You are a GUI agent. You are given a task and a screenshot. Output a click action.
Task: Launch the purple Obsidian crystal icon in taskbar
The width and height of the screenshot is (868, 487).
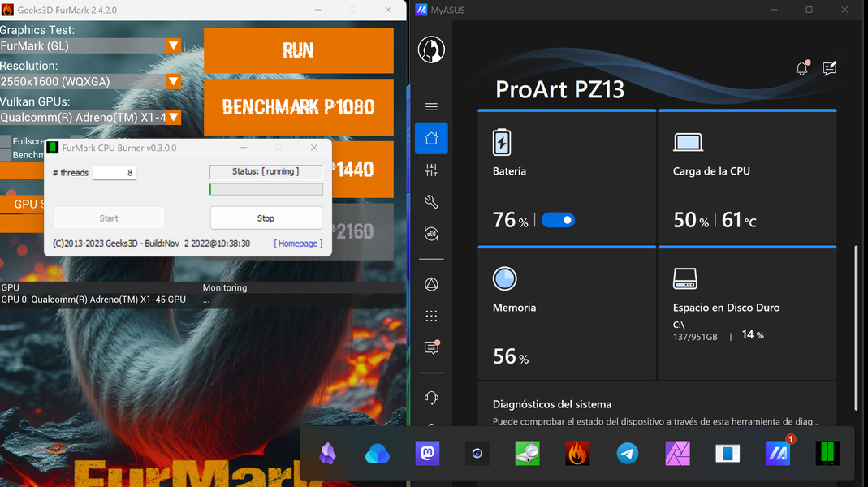[x=328, y=454]
